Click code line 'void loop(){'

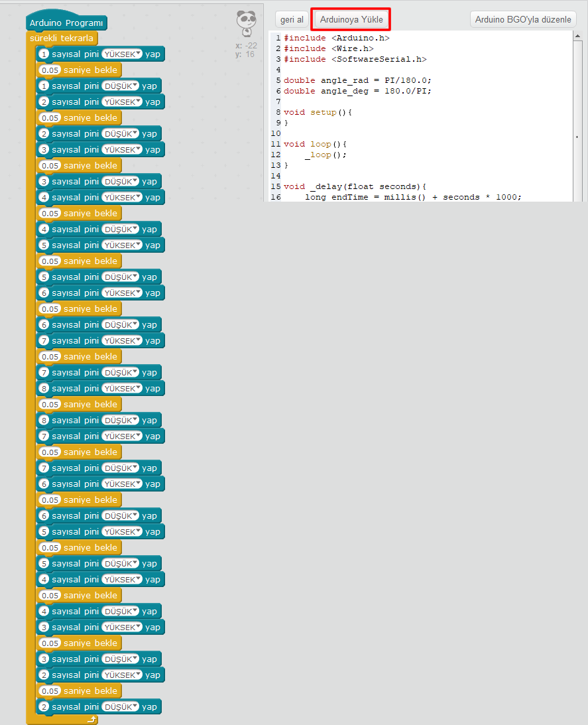[315, 144]
